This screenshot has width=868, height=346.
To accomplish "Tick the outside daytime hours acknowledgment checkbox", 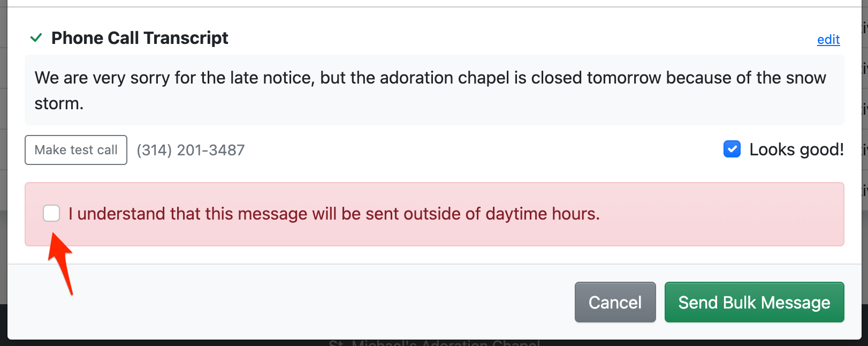I will pyautogui.click(x=51, y=213).
